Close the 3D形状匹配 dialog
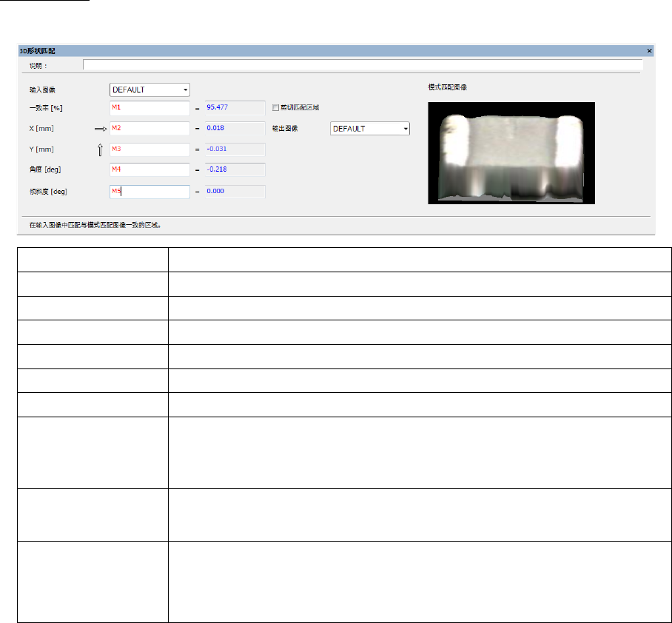The width and height of the screenshot is (672, 623). pyautogui.click(x=649, y=50)
